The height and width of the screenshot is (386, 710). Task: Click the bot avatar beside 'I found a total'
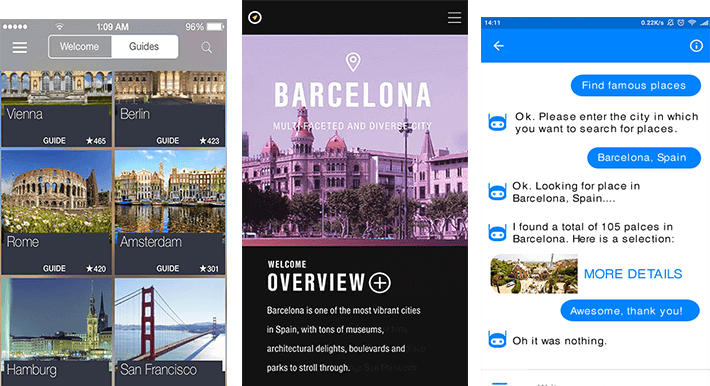[497, 232]
